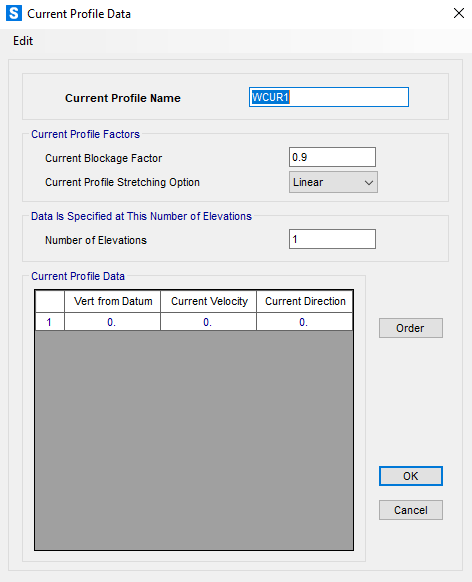472x582 pixels.
Task: Click the SAP2000 S logo icon
Action: [x=14, y=13]
